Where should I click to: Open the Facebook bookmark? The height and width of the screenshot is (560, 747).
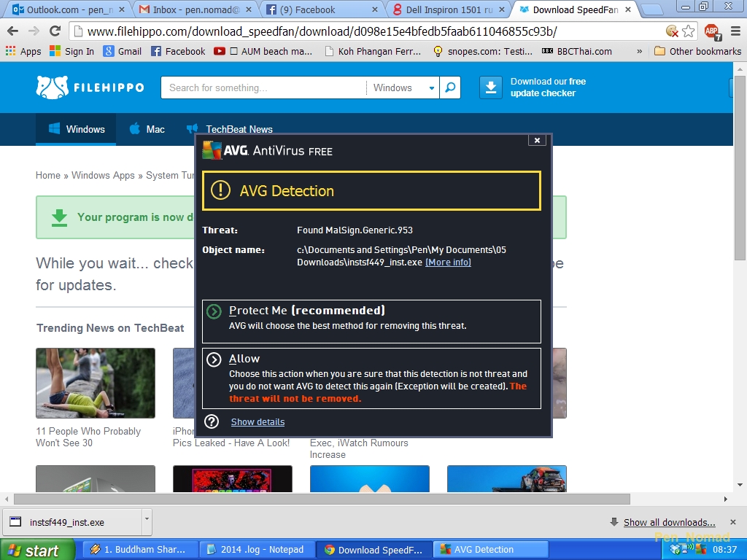click(x=178, y=51)
